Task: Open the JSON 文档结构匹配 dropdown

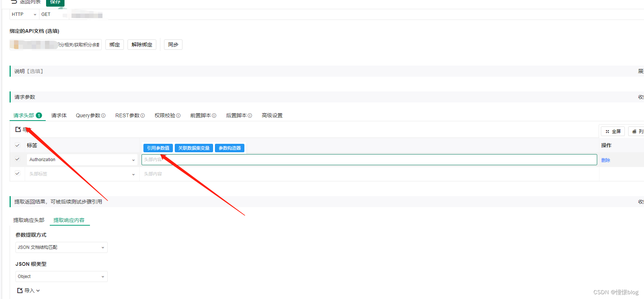Action: pos(61,247)
